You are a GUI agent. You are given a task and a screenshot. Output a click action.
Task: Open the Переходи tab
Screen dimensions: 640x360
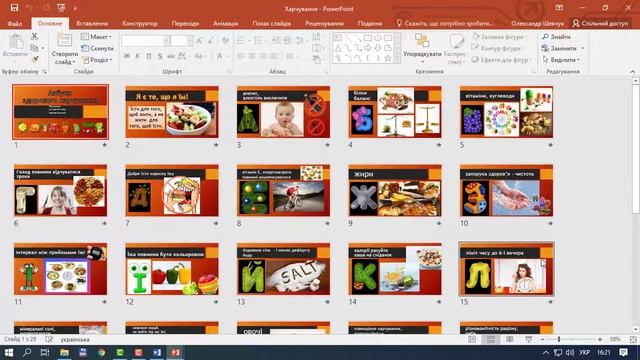[185, 23]
